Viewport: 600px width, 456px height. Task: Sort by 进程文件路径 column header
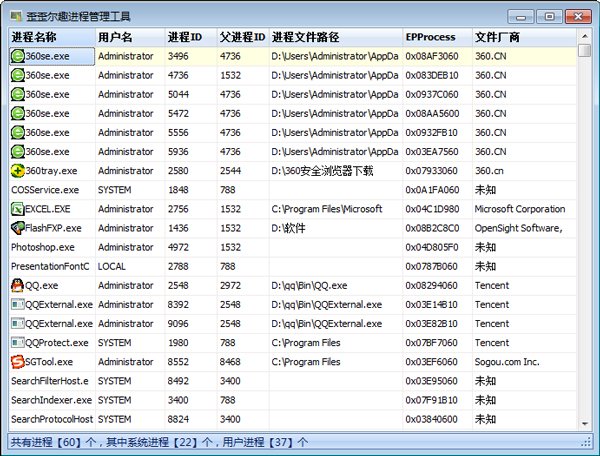(336, 37)
